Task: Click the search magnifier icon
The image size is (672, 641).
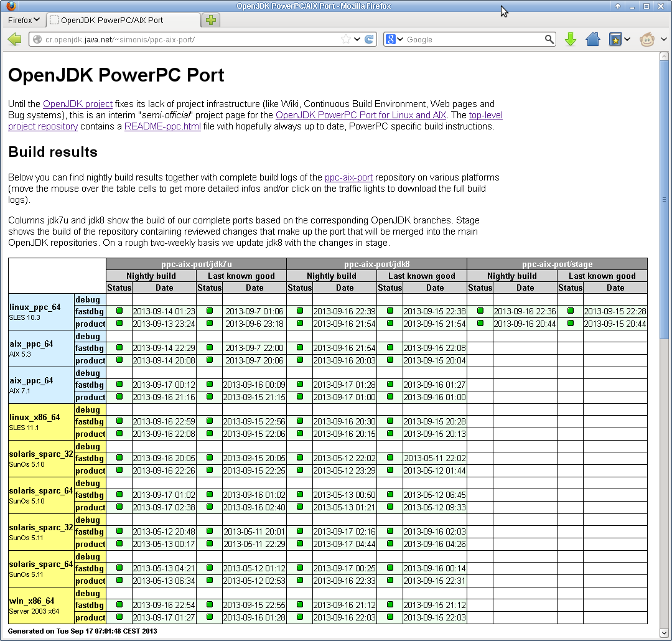Action: pyautogui.click(x=549, y=39)
